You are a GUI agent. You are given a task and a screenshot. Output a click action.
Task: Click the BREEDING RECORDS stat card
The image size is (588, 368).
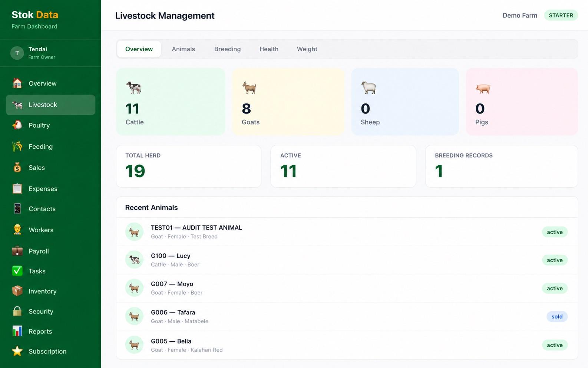click(502, 166)
